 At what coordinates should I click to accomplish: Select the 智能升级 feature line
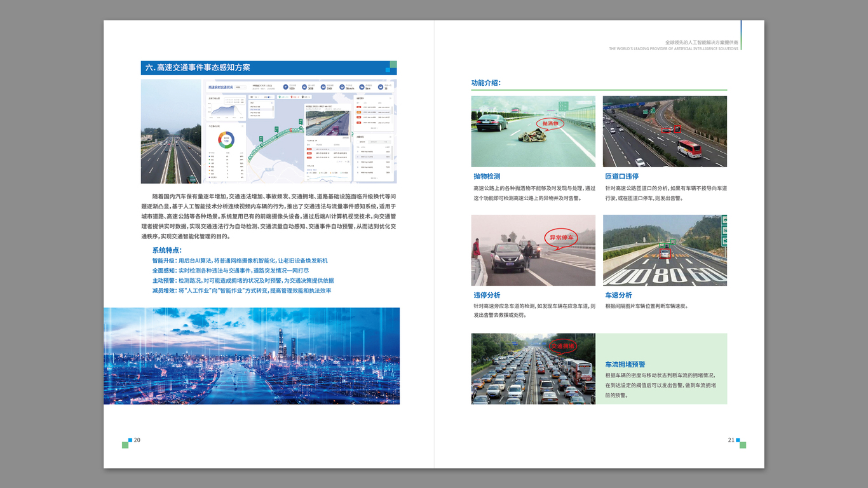coord(240,261)
